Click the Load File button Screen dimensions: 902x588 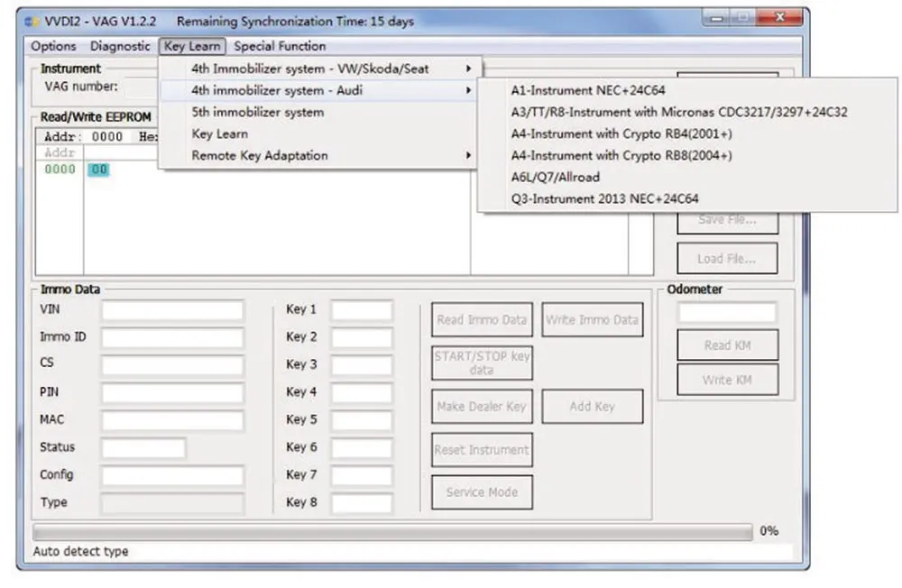[x=727, y=259]
